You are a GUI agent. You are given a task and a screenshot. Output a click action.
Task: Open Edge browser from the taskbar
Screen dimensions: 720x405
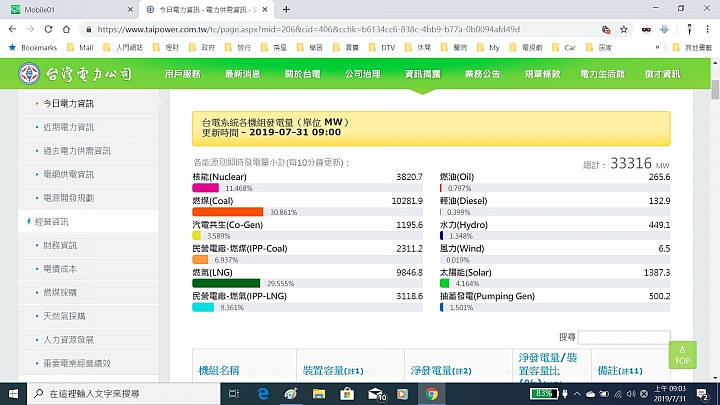point(263,394)
